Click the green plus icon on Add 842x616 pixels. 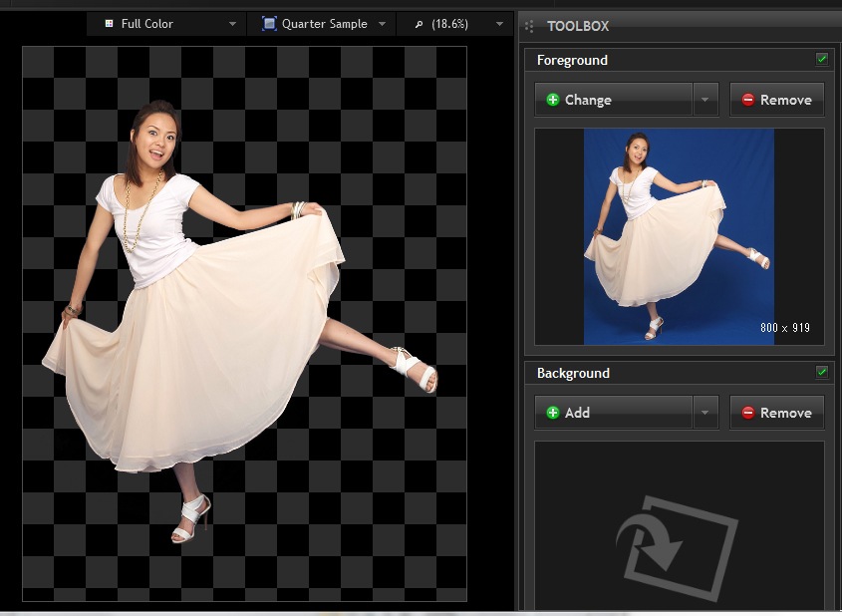(552, 413)
